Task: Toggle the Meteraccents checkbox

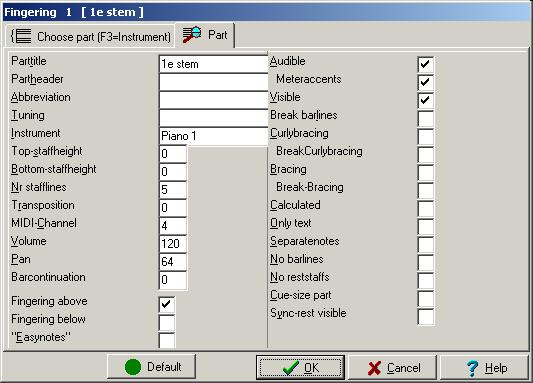Action: pyautogui.click(x=426, y=82)
